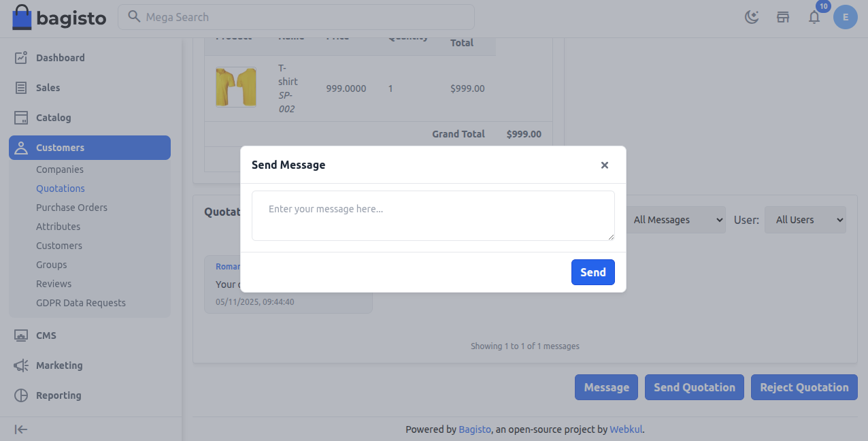The width and height of the screenshot is (868, 441).
Task: Follow the Webkul footer link
Action: pos(626,429)
